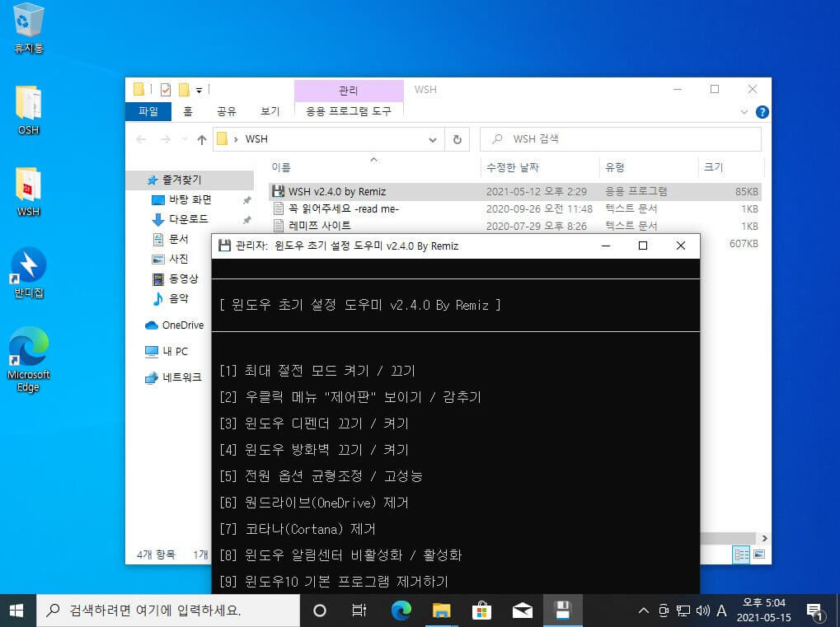Viewport: 840px width, 627px height.
Task: Refresh the WSH folder view
Action: (x=457, y=139)
